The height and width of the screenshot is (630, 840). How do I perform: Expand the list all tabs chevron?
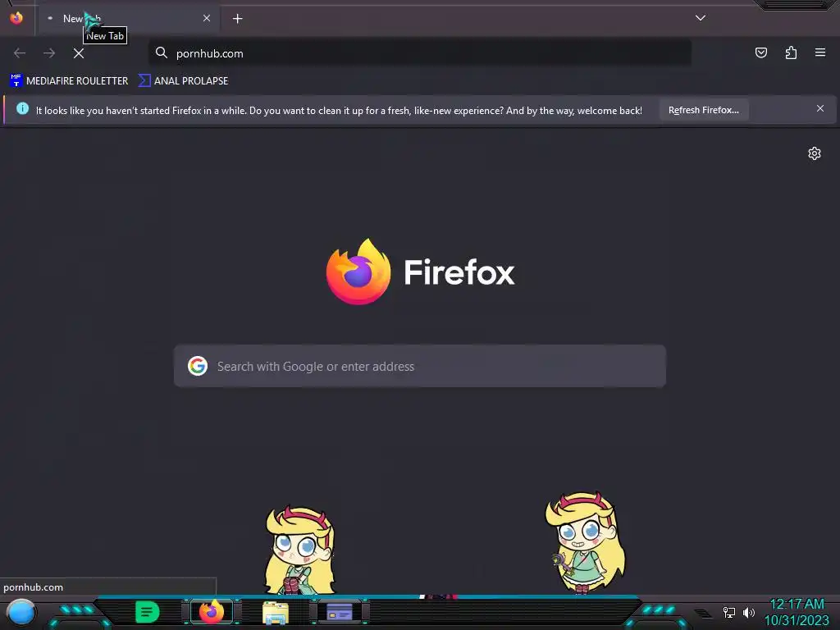[x=701, y=18]
